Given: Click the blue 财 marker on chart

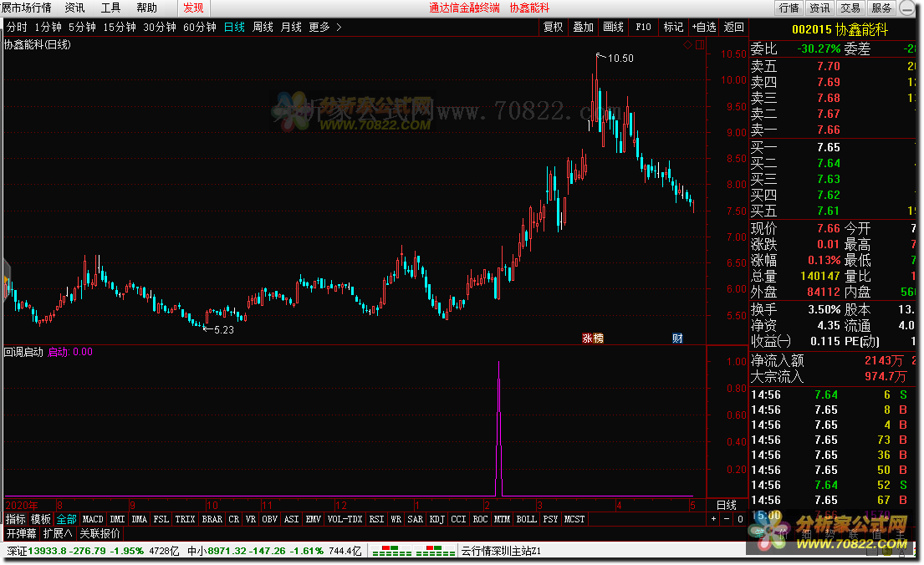Looking at the screenshot, I should point(677,338).
